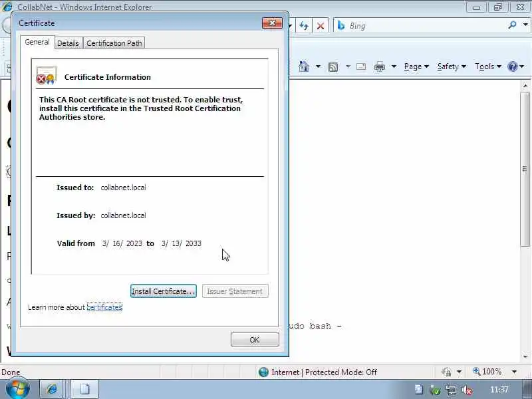532x399 pixels.
Task: Close the Certificate dialog with the red X
Action: point(272,23)
